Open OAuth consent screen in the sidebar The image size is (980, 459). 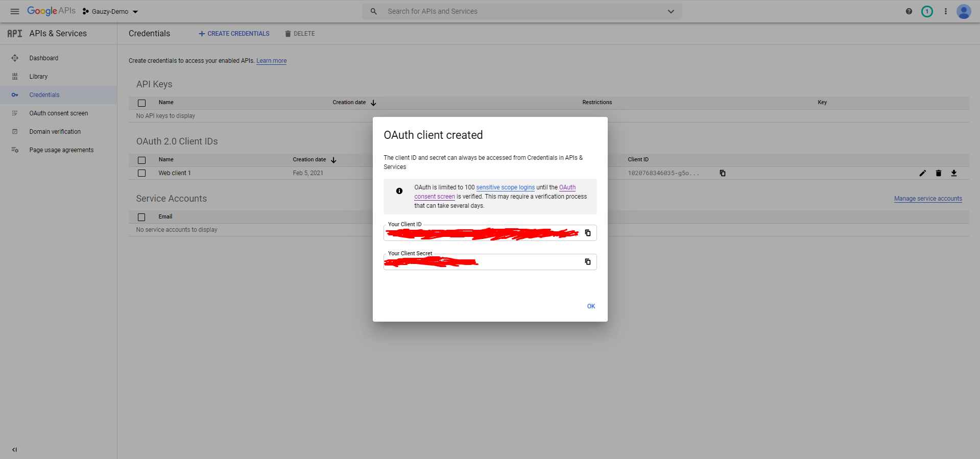coord(59,113)
